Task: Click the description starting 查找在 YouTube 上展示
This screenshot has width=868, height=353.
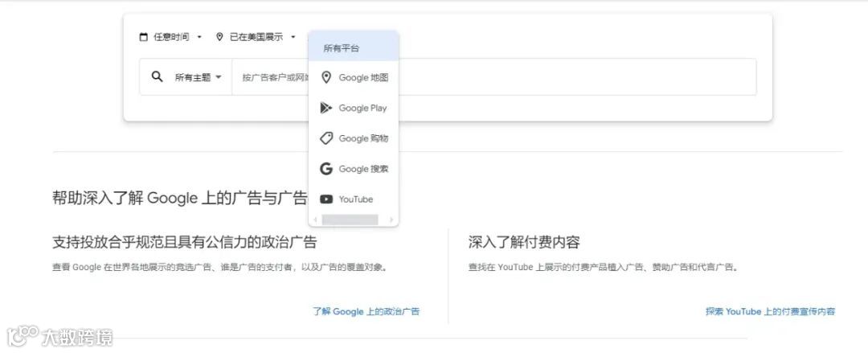Action: [604, 267]
